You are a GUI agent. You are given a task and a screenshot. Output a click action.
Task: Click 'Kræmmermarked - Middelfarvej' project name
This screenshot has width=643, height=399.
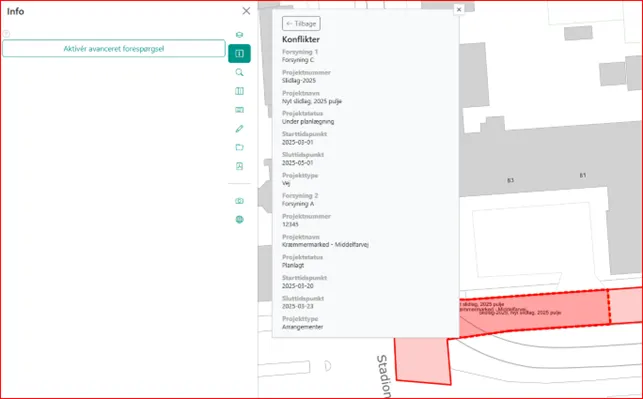[325, 245]
